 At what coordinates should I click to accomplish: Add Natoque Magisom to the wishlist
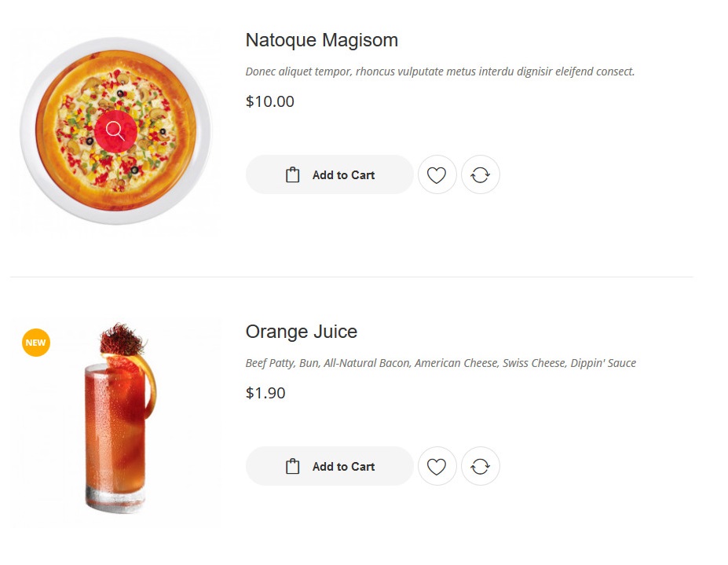437,175
